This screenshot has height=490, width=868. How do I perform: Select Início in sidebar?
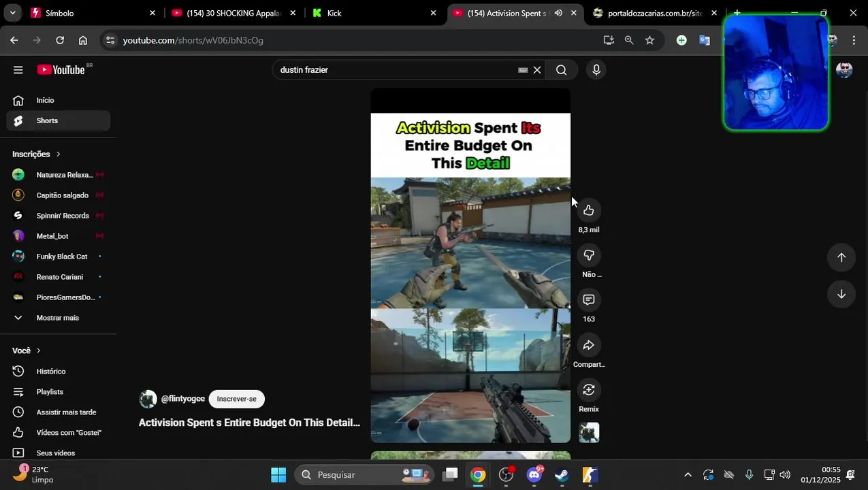pyautogui.click(x=59, y=100)
